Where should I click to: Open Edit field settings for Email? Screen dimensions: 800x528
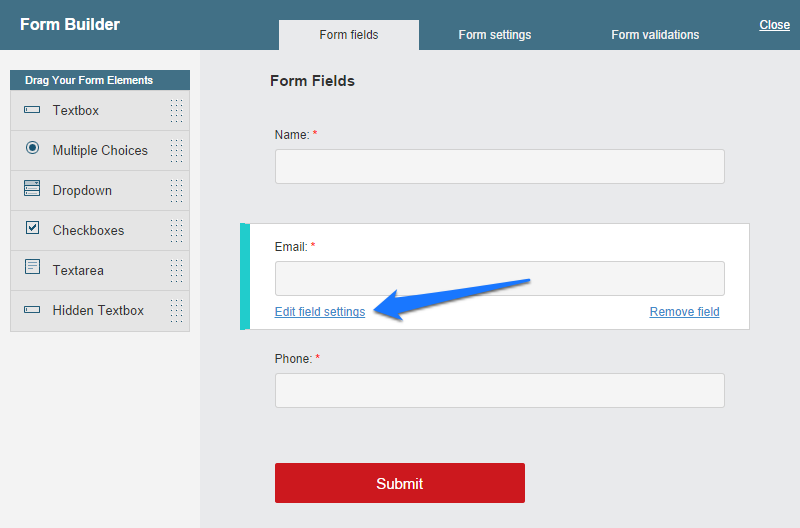(x=320, y=312)
